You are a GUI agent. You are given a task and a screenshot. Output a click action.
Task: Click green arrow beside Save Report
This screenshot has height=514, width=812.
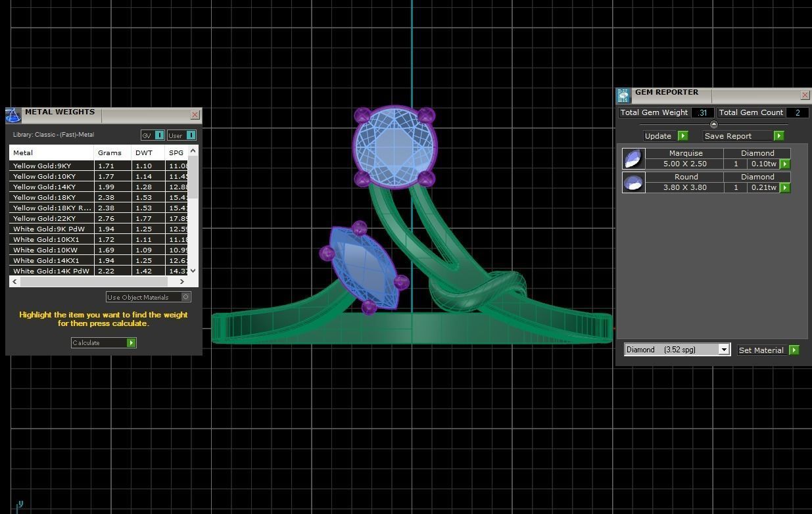778,136
